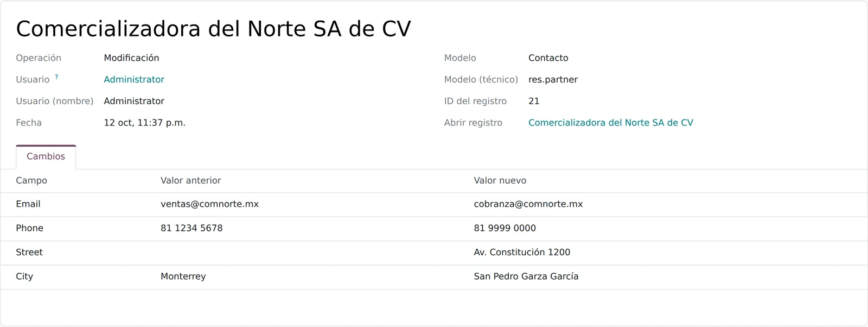The height and width of the screenshot is (327, 868).
Task: Select the Phone row field name
Action: coord(29,228)
